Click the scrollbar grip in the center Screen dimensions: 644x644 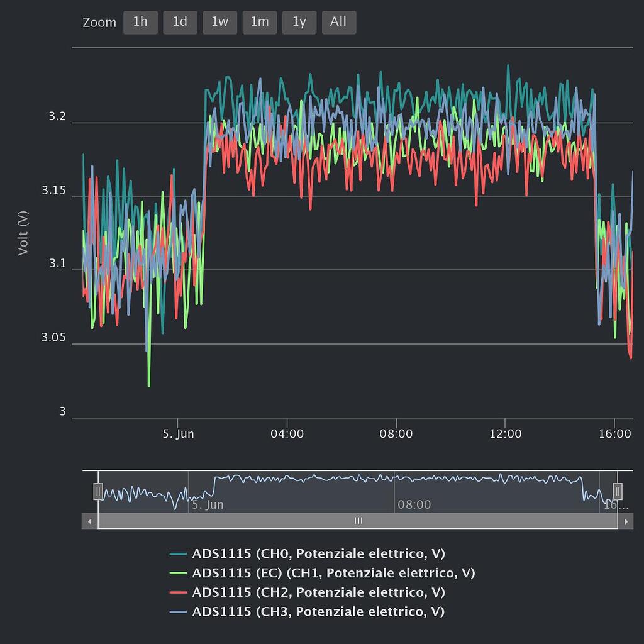[x=358, y=521]
